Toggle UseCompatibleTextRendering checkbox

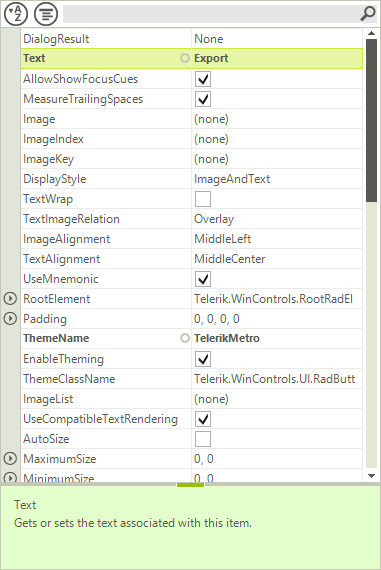[203, 419]
